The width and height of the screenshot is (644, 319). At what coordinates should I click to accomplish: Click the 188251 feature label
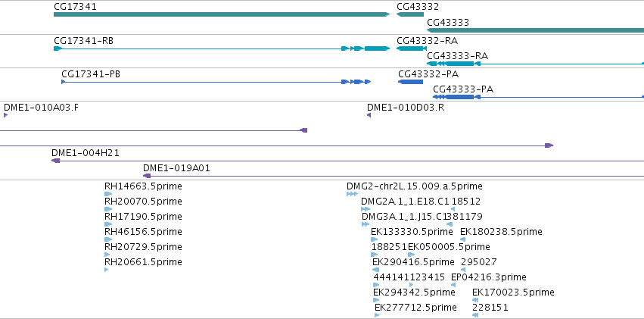click(389, 247)
